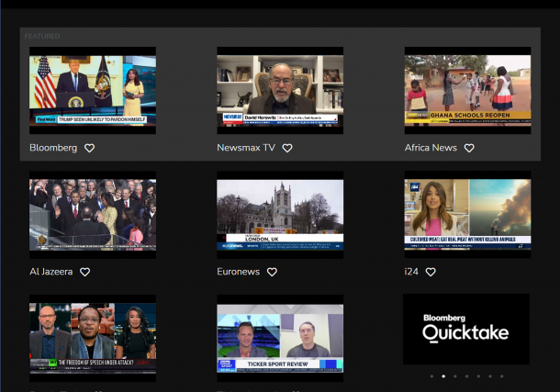
Task: Add Africa News to favorites
Action: (469, 148)
